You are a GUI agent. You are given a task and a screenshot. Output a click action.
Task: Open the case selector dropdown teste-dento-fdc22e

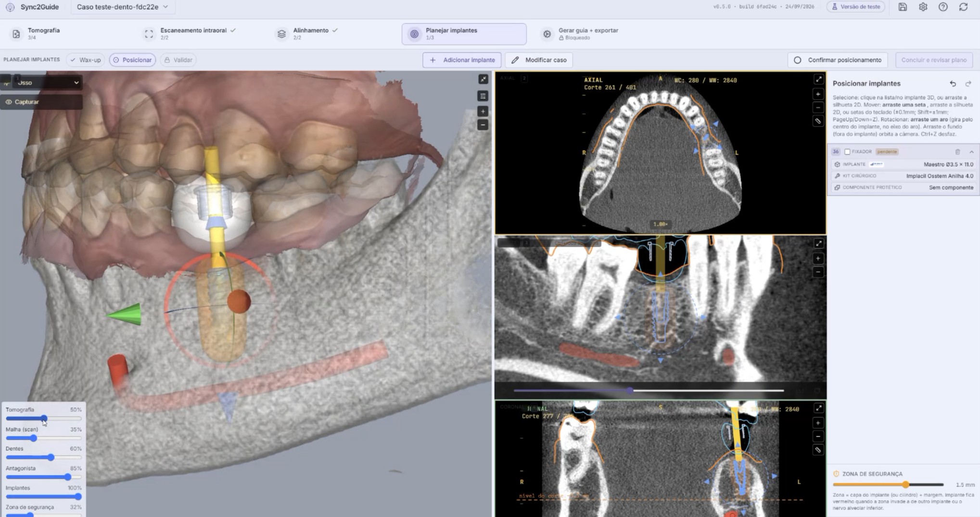(x=123, y=7)
